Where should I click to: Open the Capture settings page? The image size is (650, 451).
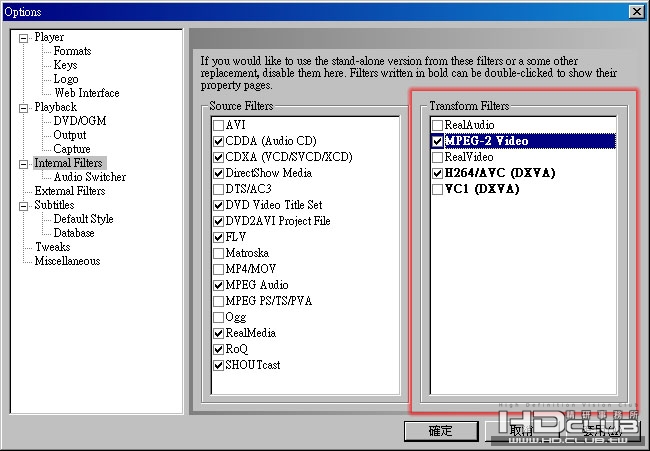(x=72, y=149)
